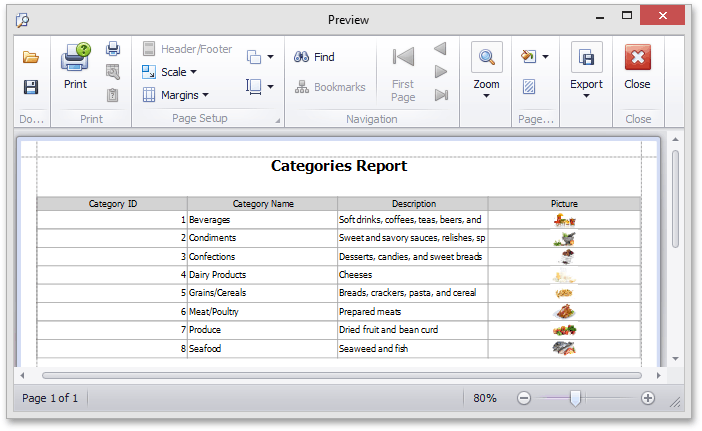Click the vertical scrollbar down arrow
This screenshot has height=431, width=702.
[676, 359]
